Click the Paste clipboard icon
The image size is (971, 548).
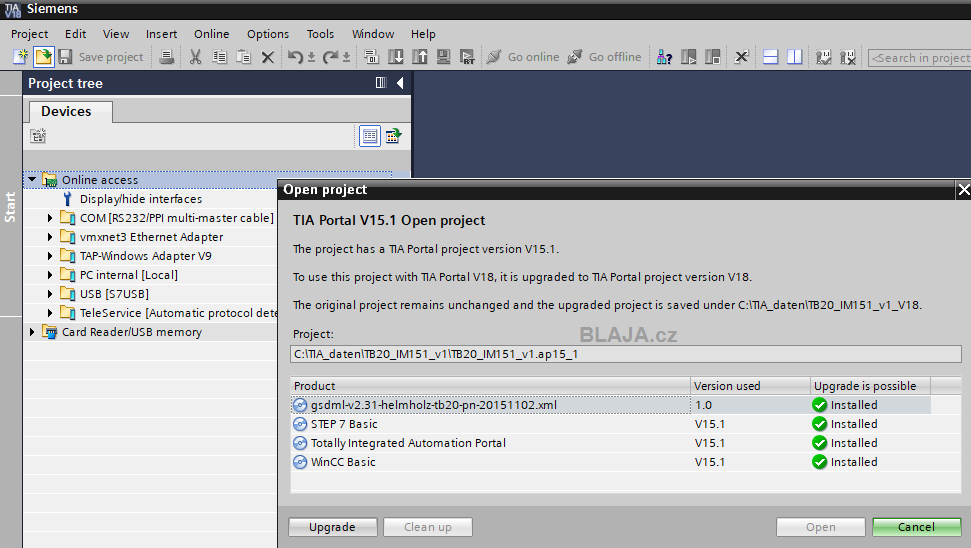click(x=243, y=57)
